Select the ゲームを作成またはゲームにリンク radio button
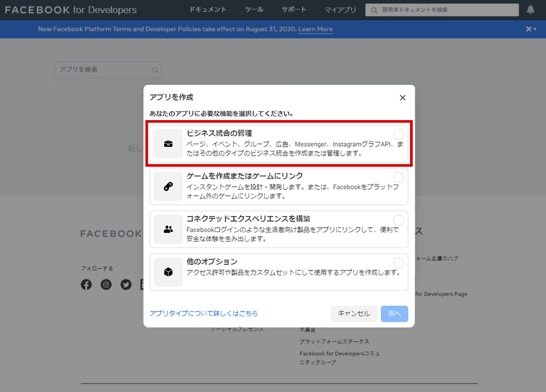Screen dimensions: 546x392 tap(398, 177)
